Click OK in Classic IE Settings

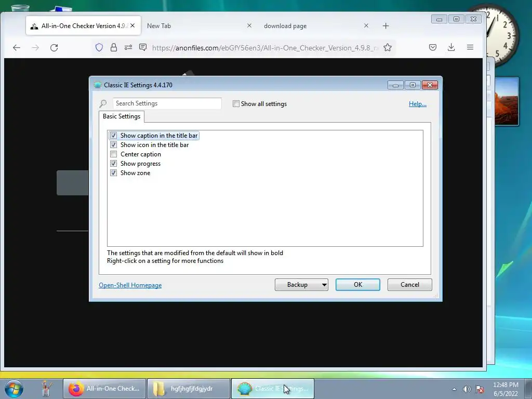[x=358, y=285]
